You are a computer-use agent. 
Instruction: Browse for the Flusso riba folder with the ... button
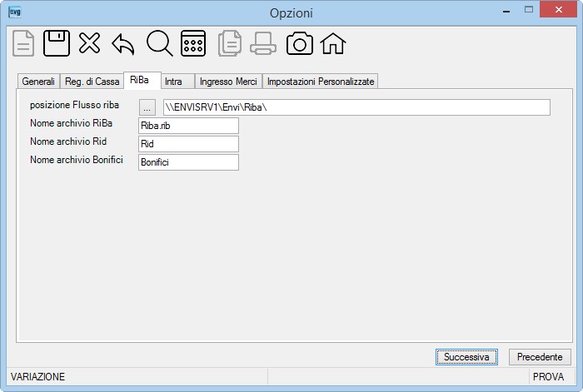pos(147,107)
